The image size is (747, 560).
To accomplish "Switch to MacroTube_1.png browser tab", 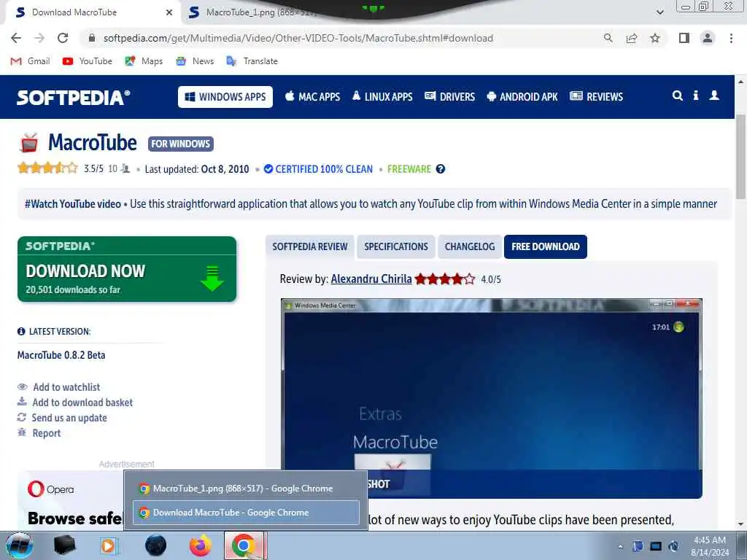I will click(252, 12).
